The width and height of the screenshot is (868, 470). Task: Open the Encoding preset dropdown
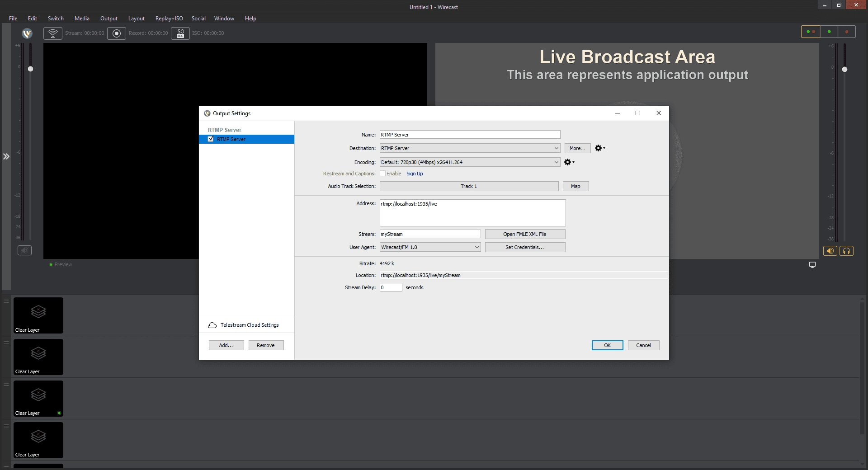pos(470,162)
